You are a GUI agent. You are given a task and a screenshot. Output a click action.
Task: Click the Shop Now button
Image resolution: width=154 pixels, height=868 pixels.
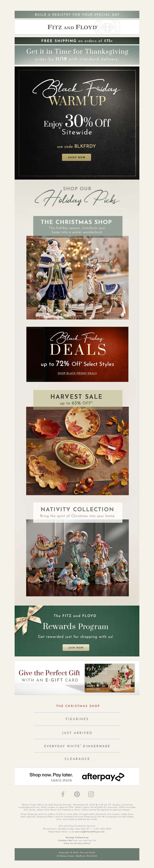point(76,157)
